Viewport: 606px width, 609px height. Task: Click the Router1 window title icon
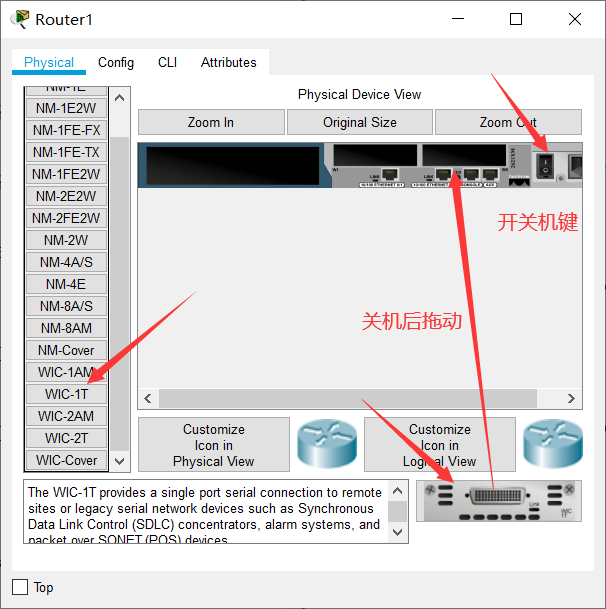tap(20, 19)
